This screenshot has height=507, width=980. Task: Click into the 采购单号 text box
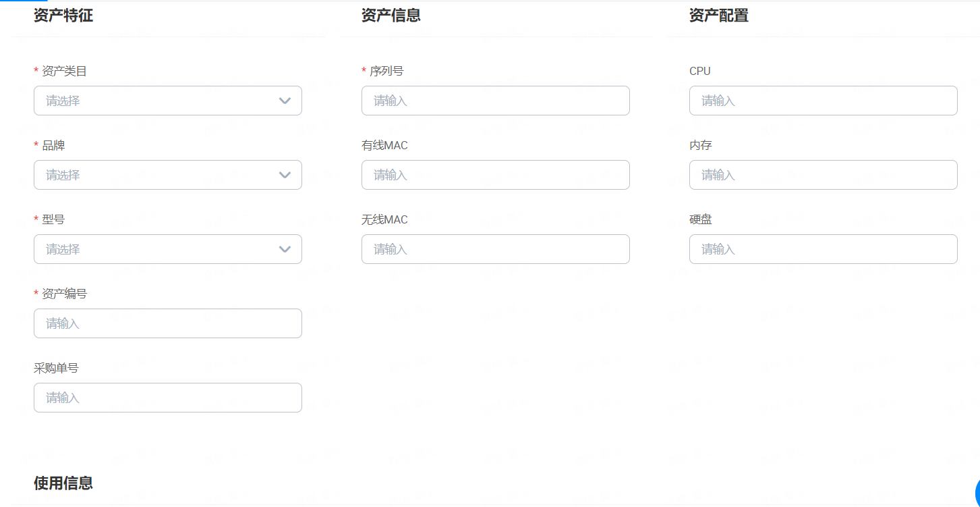(167, 398)
